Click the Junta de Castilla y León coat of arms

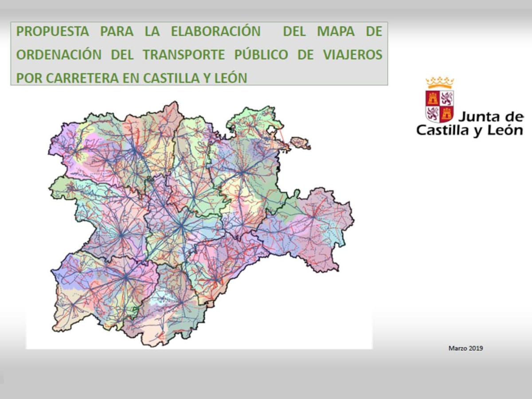439,106
